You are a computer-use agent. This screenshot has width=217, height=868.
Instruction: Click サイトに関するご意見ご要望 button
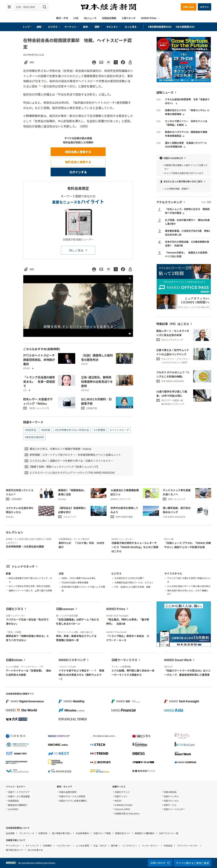pyautogui.click(x=192, y=863)
